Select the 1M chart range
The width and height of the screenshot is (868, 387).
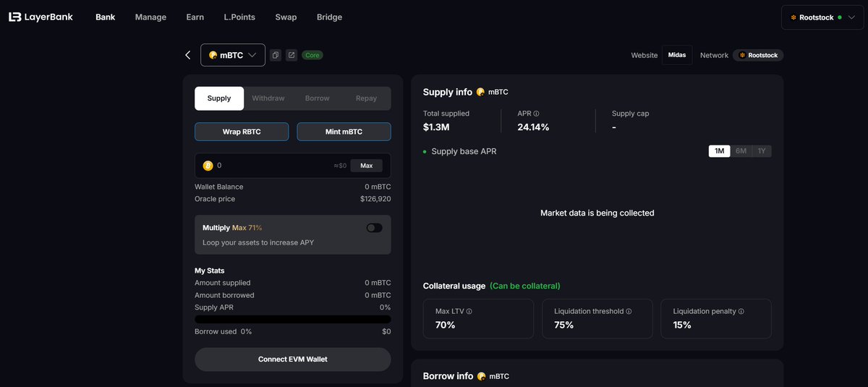(720, 151)
